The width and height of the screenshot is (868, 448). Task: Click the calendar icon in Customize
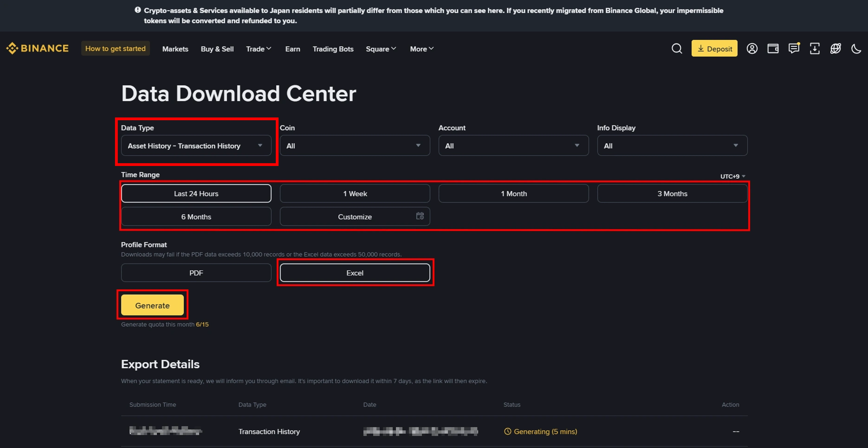pyautogui.click(x=420, y=216)
